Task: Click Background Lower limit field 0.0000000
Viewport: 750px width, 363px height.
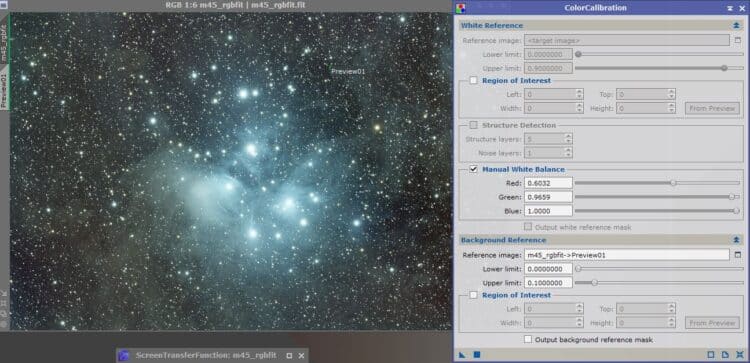Action: click(x=548, y=269)
